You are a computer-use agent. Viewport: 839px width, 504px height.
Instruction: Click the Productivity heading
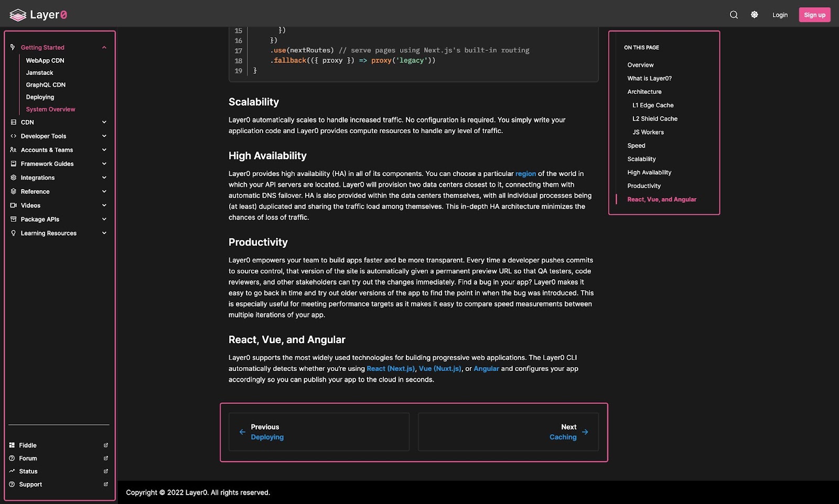click(x=258, y=243)
